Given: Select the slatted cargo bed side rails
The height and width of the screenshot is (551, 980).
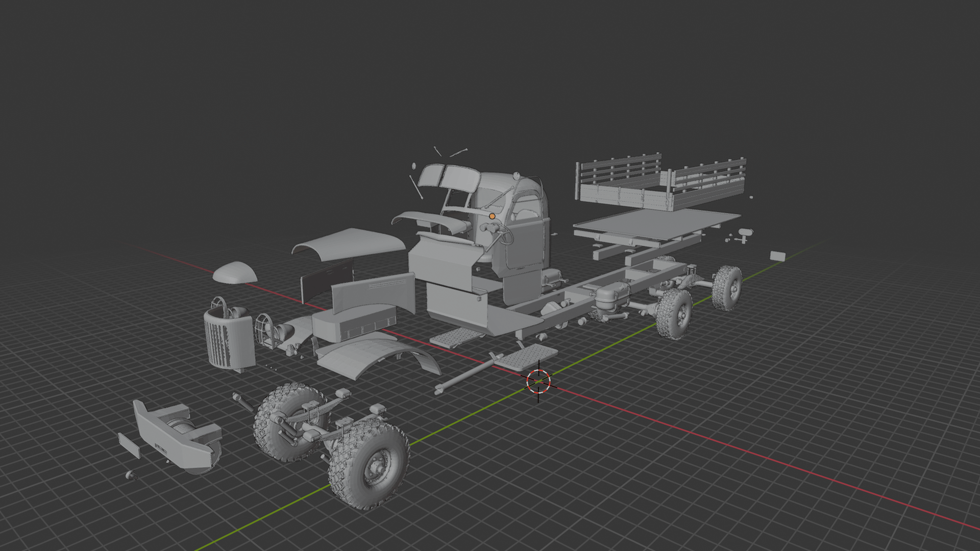Looking at the screenshot, I should (661, 181).
